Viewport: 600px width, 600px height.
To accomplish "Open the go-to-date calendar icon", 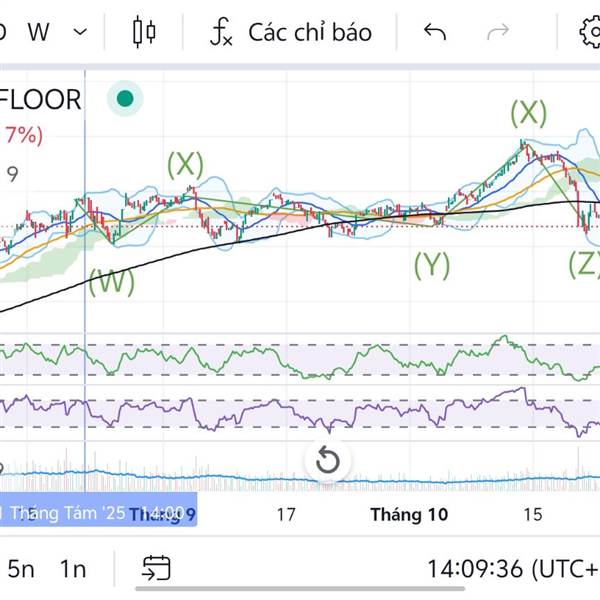I will click(155, 569).
